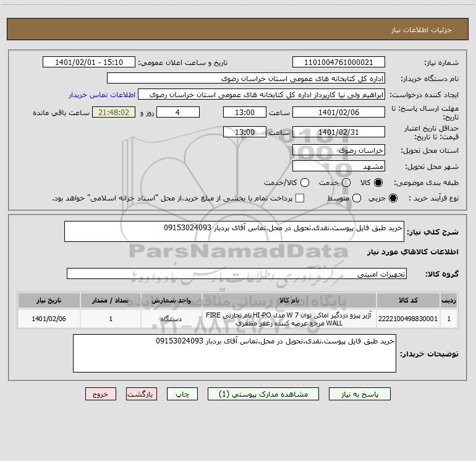Click the delivery city field مشهد

point(339,166)
